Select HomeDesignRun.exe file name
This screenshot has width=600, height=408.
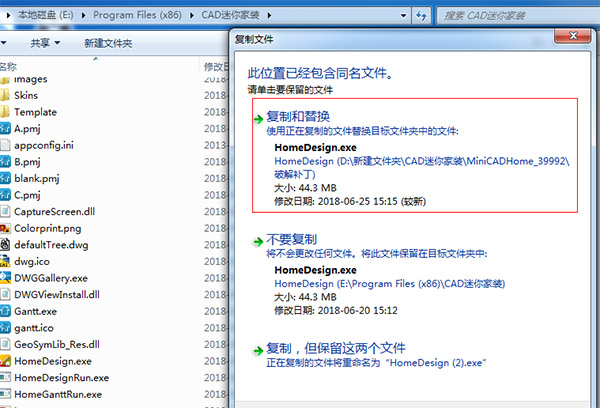pyautogui.click(x=62, y=378)
